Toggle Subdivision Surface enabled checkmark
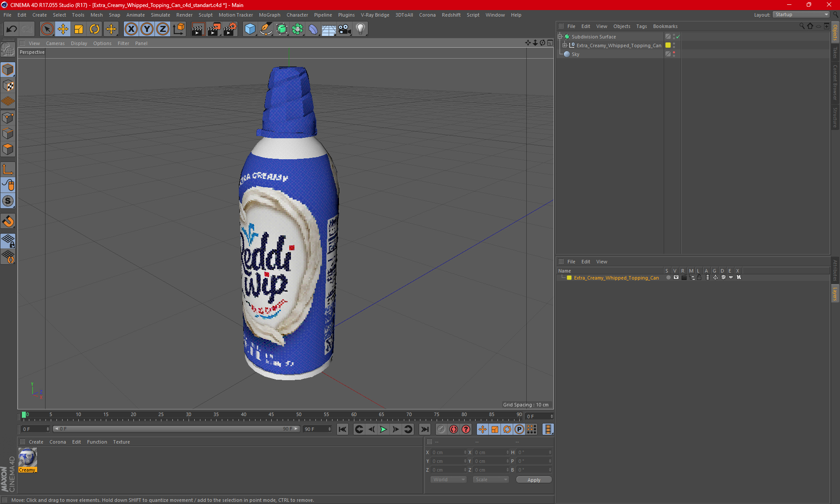This screenshot has width=840, height=504. pos(678,37)
